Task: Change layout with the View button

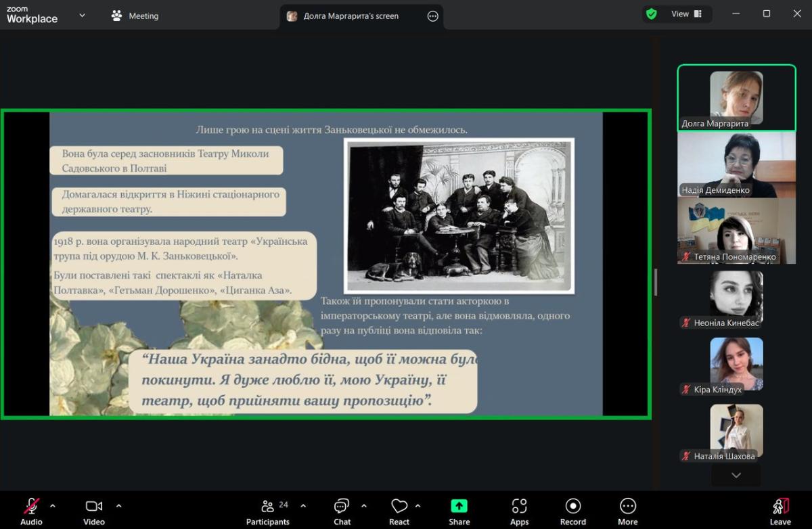Action: pos(686,14)
